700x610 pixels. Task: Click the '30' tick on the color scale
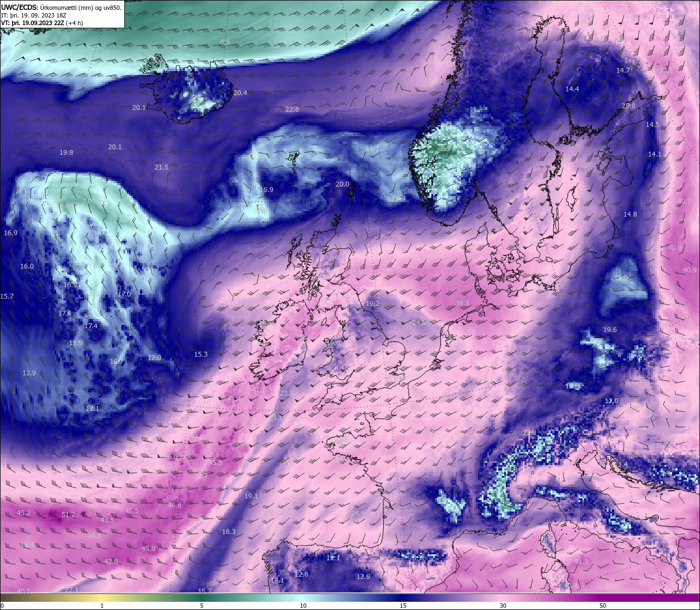tap(503, 606)
